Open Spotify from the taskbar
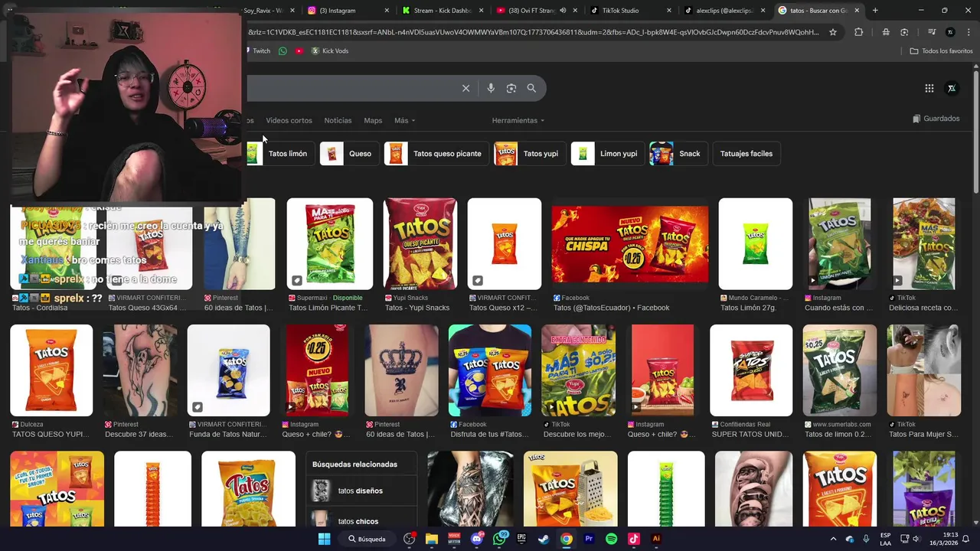The height and width of the screenshot is (551, 980). pos(611,539)
